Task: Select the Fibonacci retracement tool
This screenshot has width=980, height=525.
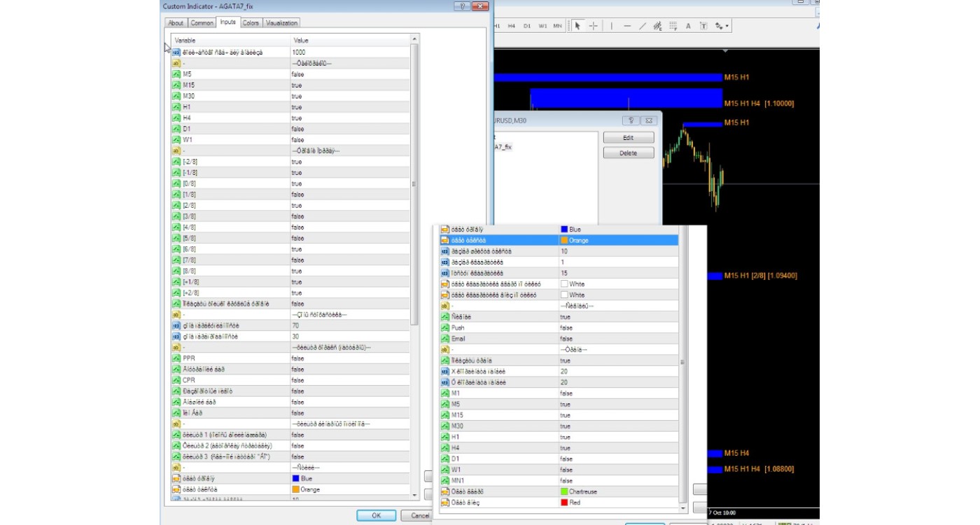Action: tap(673, 26)
